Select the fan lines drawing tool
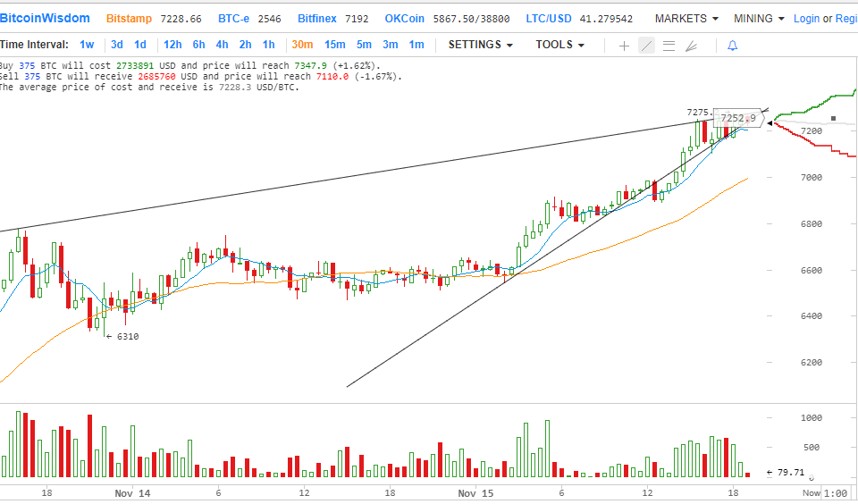Screen dimensions: 858x504 coord(691,45)
